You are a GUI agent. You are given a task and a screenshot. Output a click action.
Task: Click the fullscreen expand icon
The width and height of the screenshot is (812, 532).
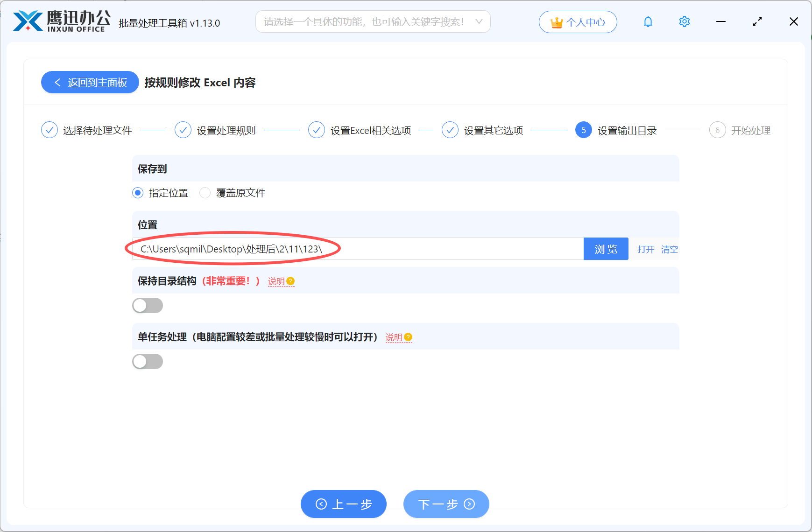[x=757, y=21]
